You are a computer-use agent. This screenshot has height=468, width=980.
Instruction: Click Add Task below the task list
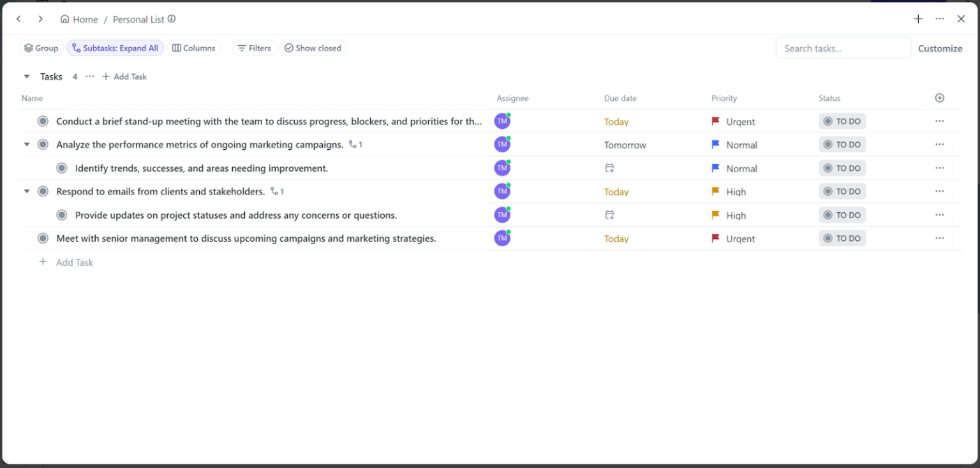pos(66,262)
